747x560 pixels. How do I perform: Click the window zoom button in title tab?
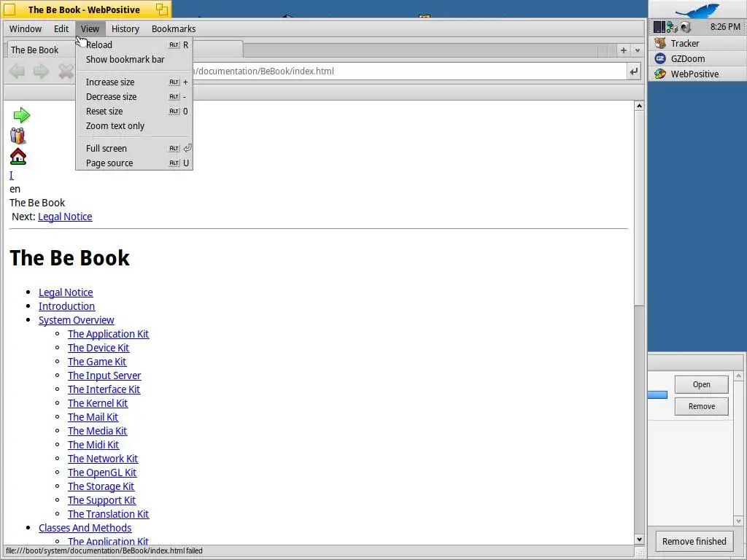click(162, 9)
